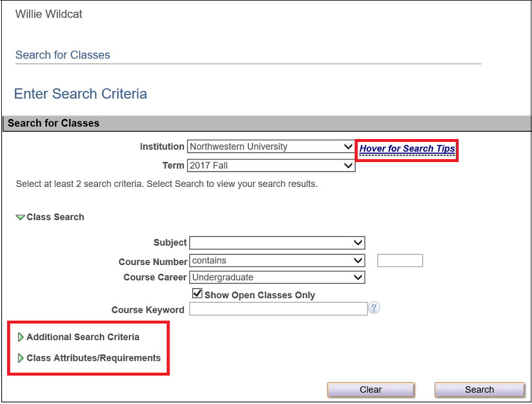Open the Subject dropdown

pos(277,243)
